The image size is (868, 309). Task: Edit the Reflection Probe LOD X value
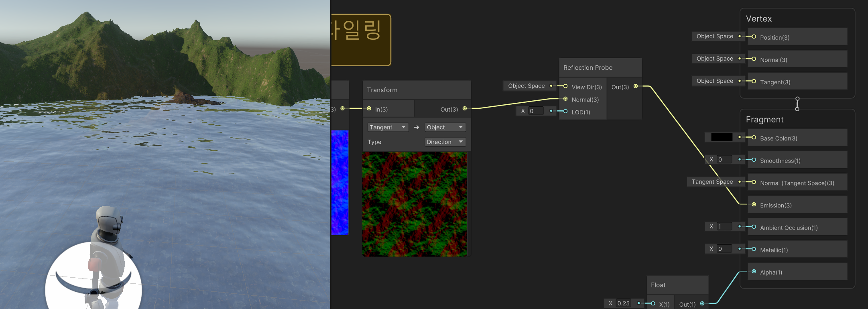(536, 111)
